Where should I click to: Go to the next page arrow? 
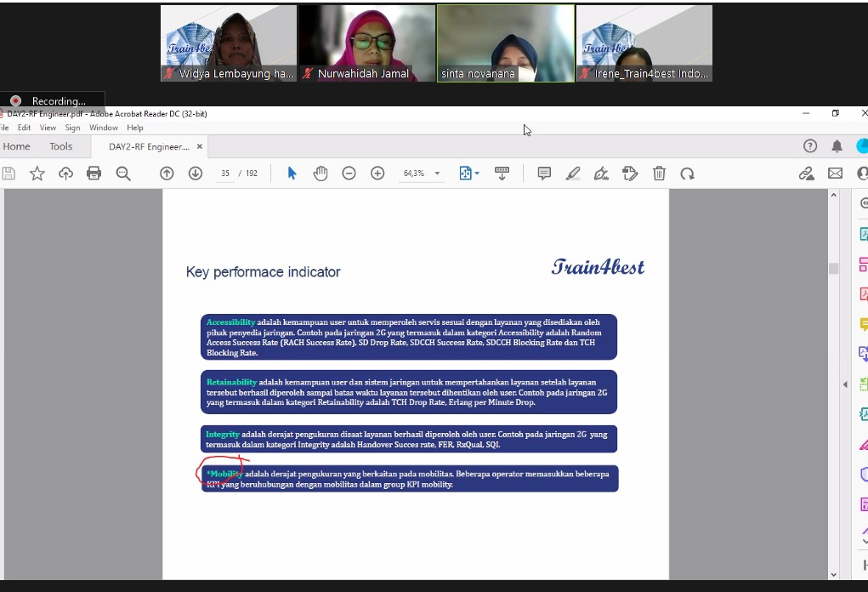click(x=196, y=174)
